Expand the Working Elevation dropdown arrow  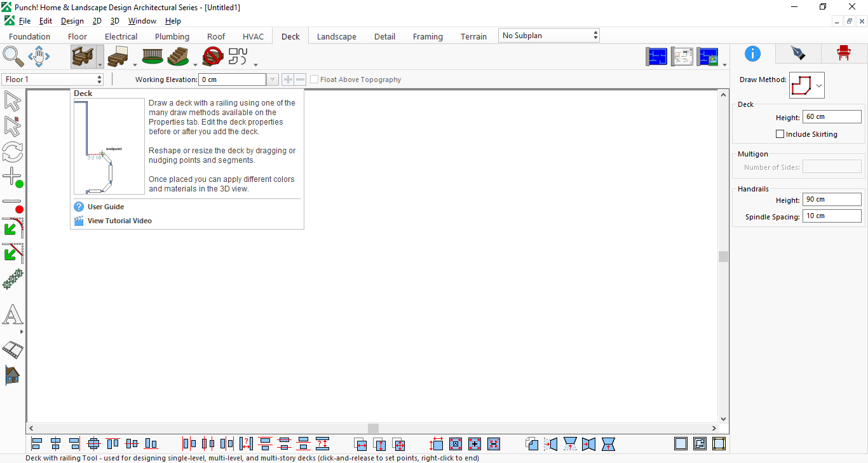point(272,79)
